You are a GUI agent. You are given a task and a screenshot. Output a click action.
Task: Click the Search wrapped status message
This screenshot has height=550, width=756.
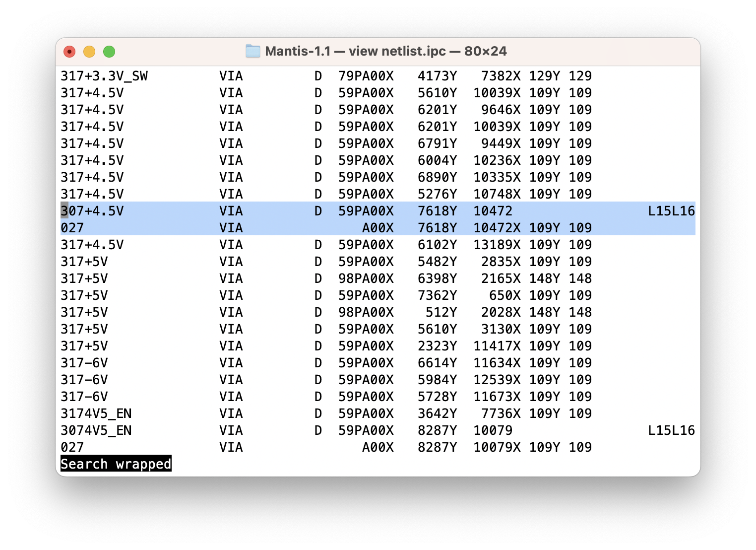tap(115, 464)
